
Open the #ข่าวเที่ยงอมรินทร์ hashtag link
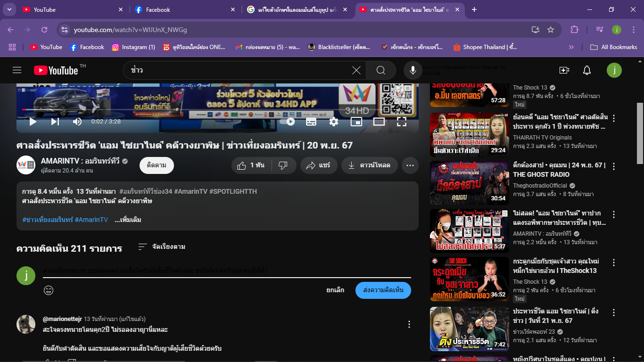[x=48, y=220]
